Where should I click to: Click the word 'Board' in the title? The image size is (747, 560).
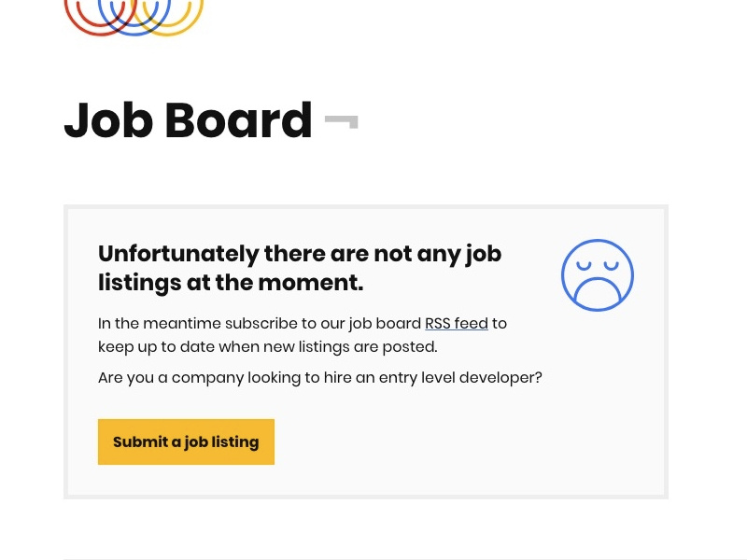239,120
